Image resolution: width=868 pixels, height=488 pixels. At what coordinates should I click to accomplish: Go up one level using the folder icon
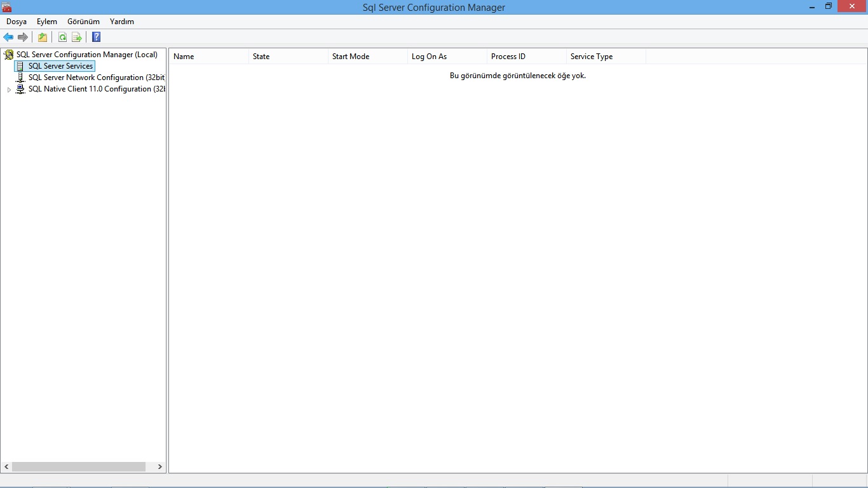[x=43, y=37]
